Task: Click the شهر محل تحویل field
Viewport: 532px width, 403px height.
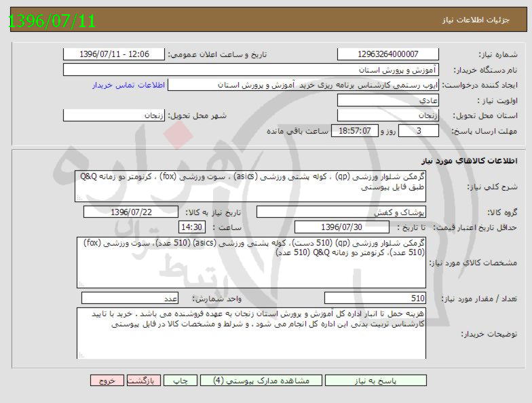Action: (114, 115)
